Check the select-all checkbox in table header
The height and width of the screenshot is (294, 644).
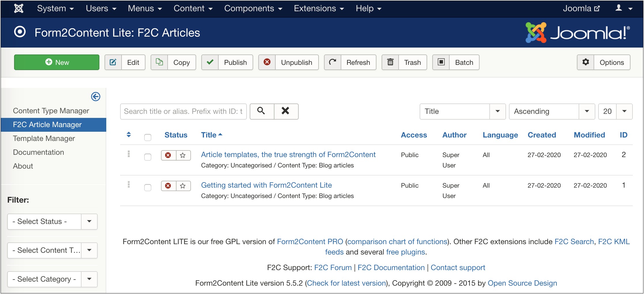(x=148, y=137)
